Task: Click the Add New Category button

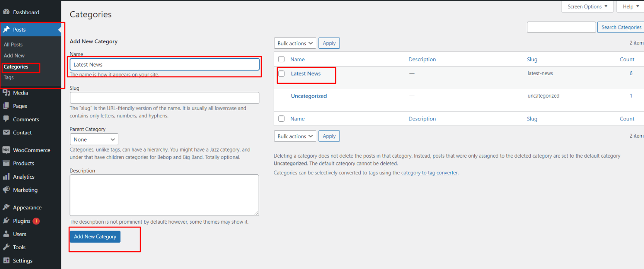Action: [95, 237]
